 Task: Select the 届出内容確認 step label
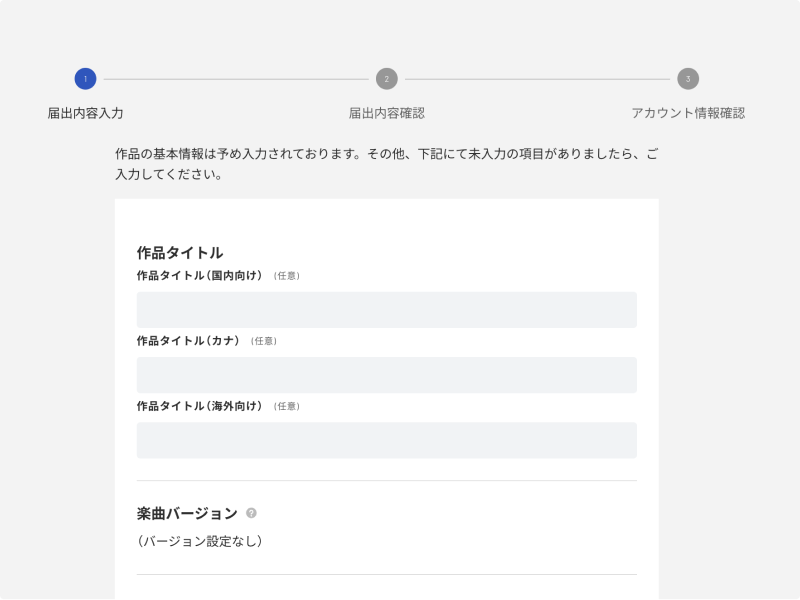[386, 113]
